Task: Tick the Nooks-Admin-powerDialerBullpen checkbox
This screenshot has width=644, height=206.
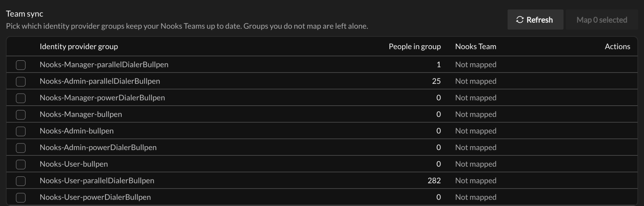Action: coord(21,148)
